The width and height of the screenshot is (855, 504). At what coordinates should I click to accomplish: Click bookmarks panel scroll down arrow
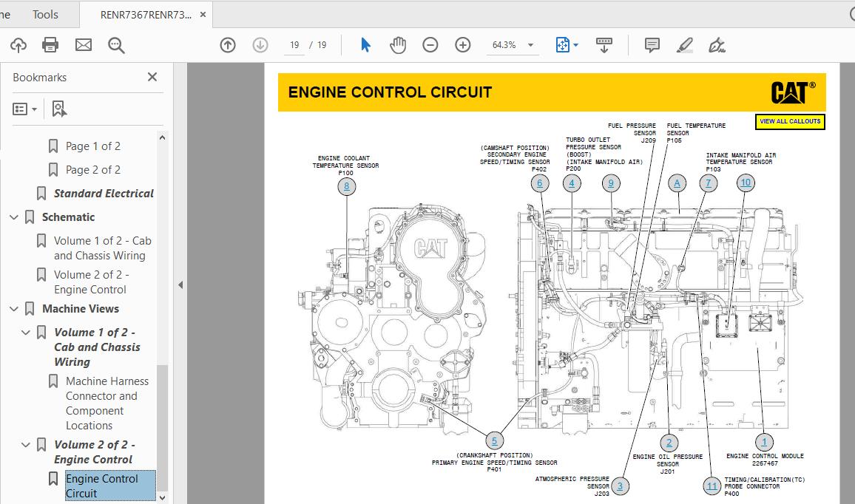[162, 497]
